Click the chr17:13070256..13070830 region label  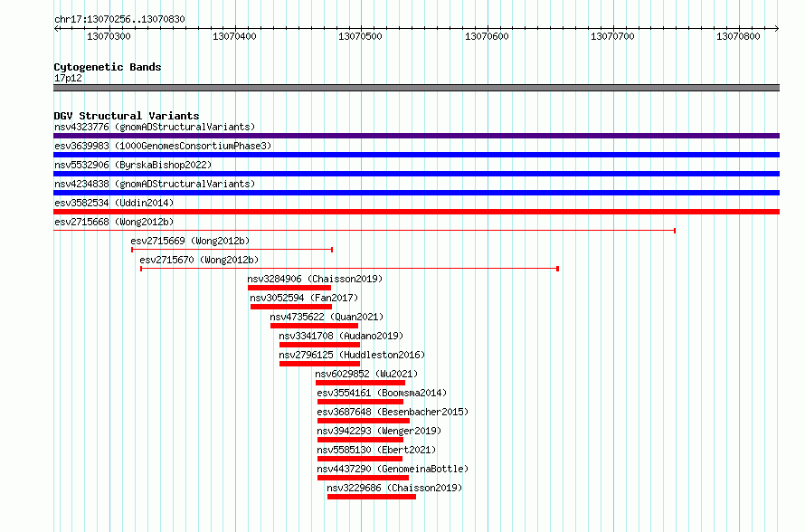tap(119, 19)
